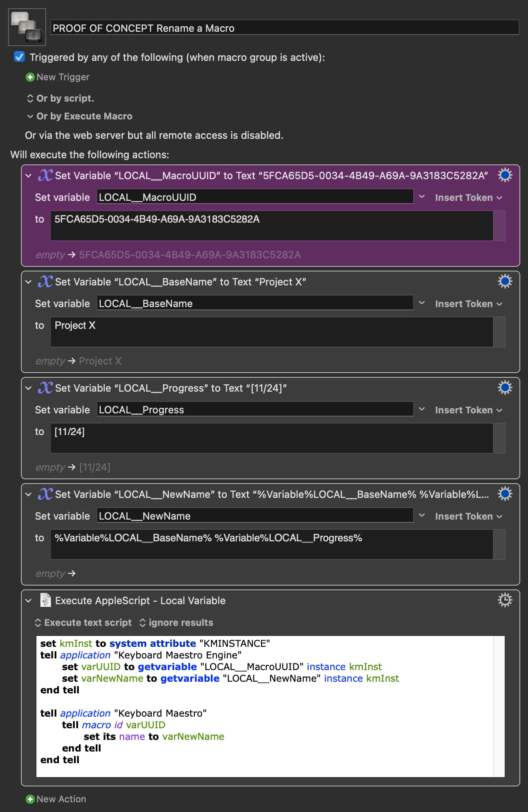Click the Set Variable LOCAL__Progress title text
The image size is (528, 812).
[x=171, y=388]
